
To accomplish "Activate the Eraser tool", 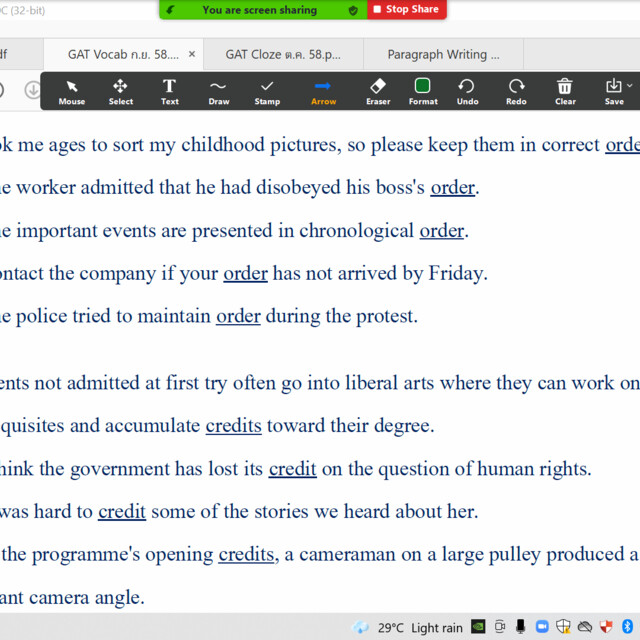I will click(378, 92).
